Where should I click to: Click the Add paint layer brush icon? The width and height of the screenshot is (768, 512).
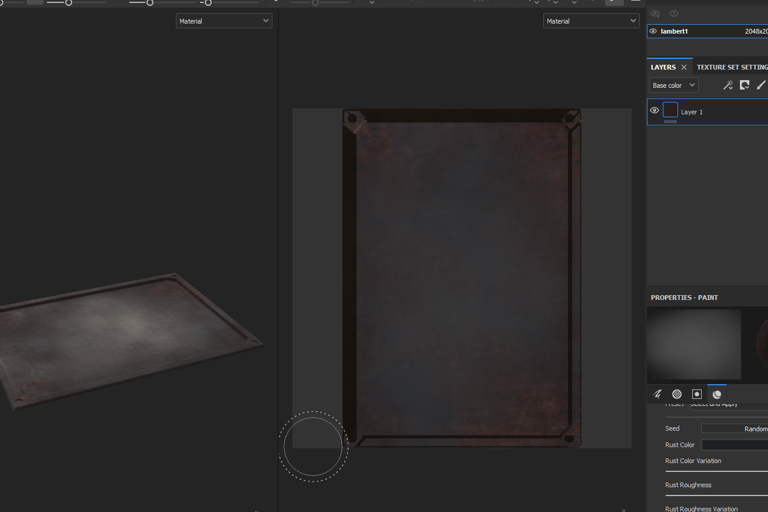[x=761, y=85]
